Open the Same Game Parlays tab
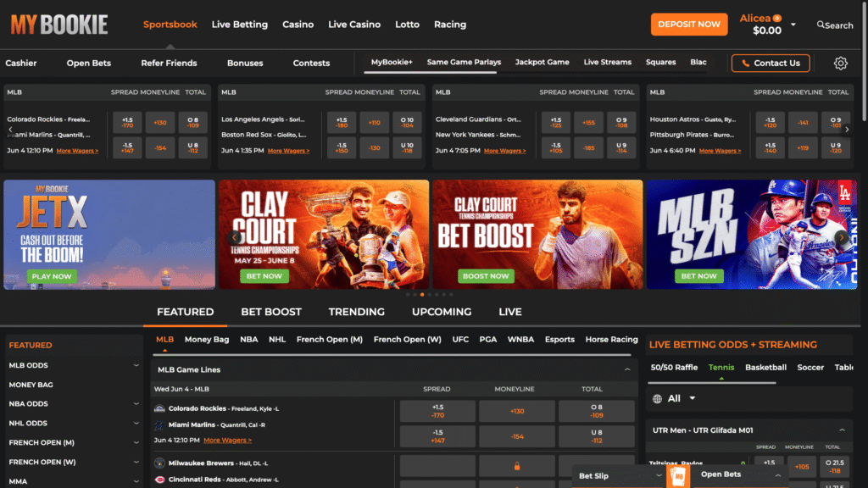This screenshot has height=488, width=868. (464, 62)
